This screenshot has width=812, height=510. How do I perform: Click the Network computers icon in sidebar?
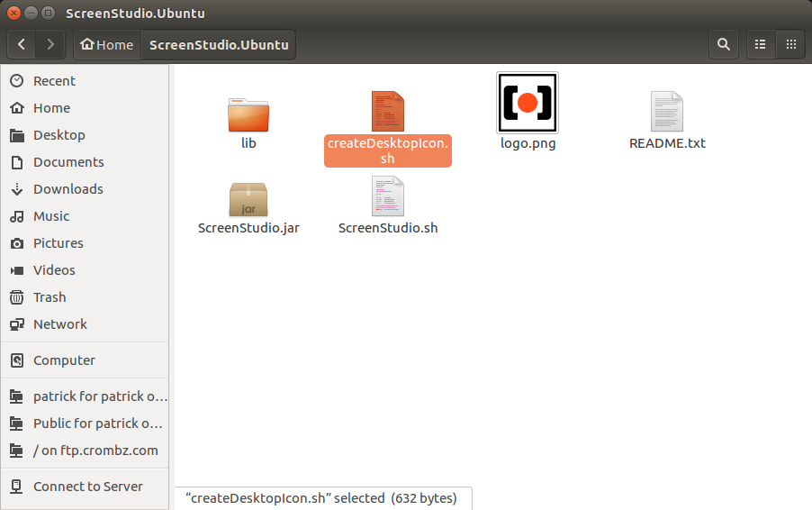click(x=17, y=324)
